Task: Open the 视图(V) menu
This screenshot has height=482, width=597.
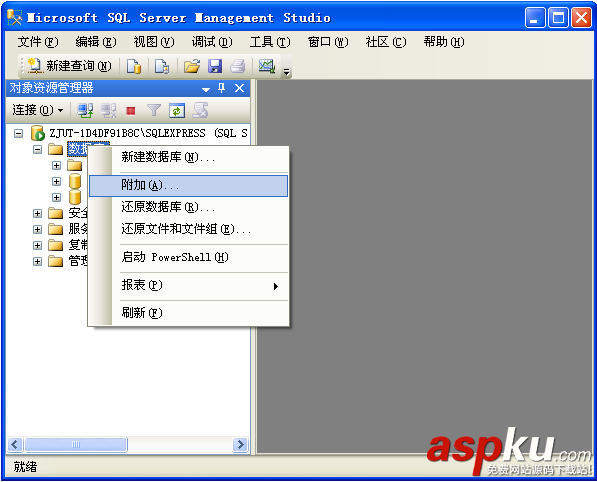Action: click(153, 42)
